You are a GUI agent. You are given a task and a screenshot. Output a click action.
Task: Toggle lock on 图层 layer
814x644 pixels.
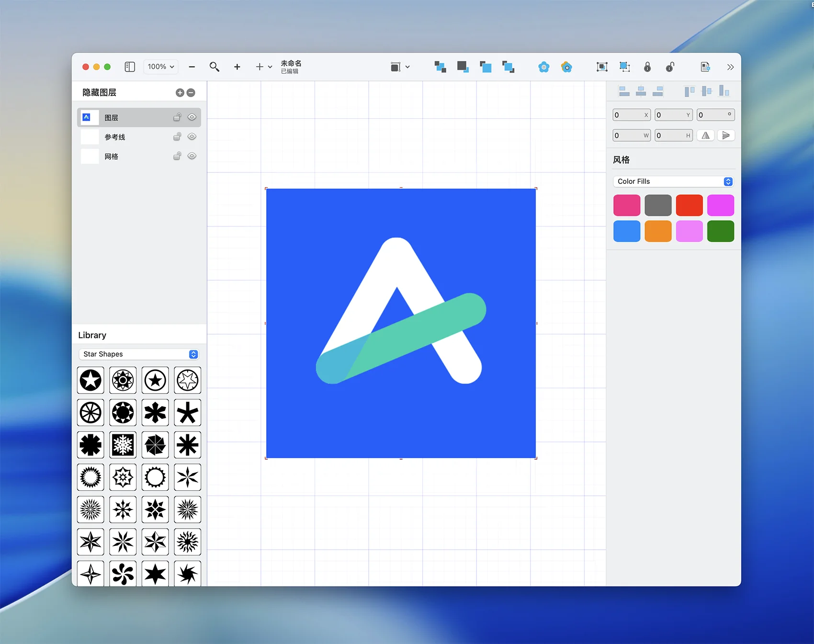pyautogui.click(x=177, y=117)
